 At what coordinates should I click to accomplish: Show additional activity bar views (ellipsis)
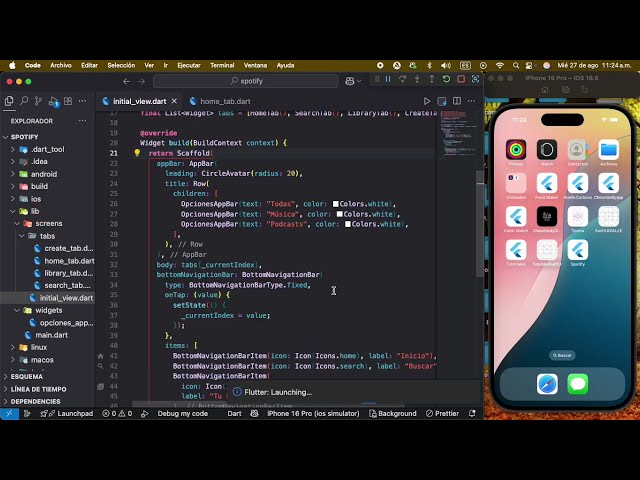click(x=82, y=101)
